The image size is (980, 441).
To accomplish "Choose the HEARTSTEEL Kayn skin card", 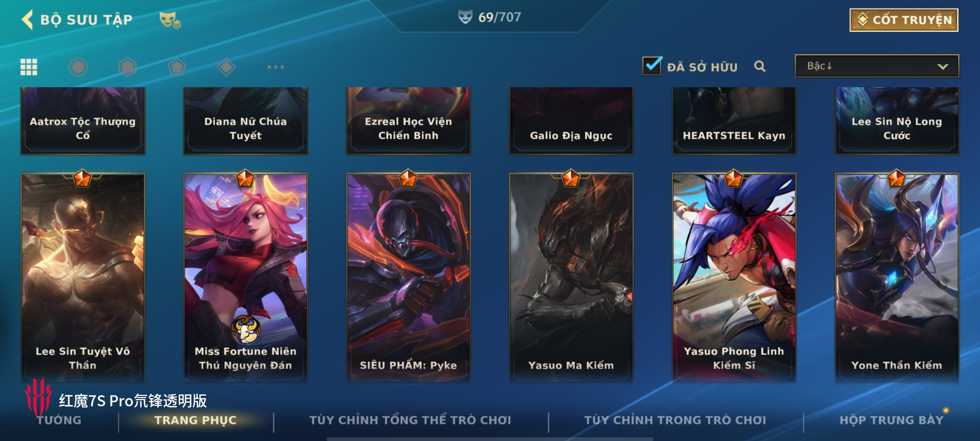I will click(734, 121).
